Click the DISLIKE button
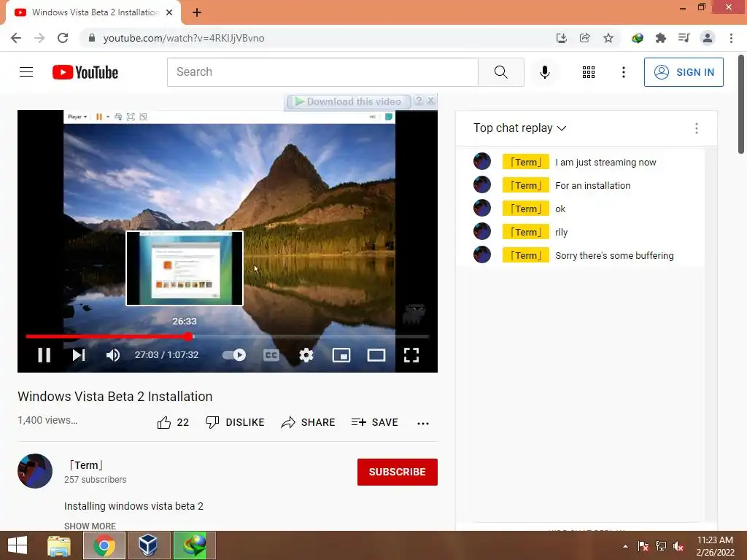The height and width of the screenshot is (560, 747). tap(235, 422)
